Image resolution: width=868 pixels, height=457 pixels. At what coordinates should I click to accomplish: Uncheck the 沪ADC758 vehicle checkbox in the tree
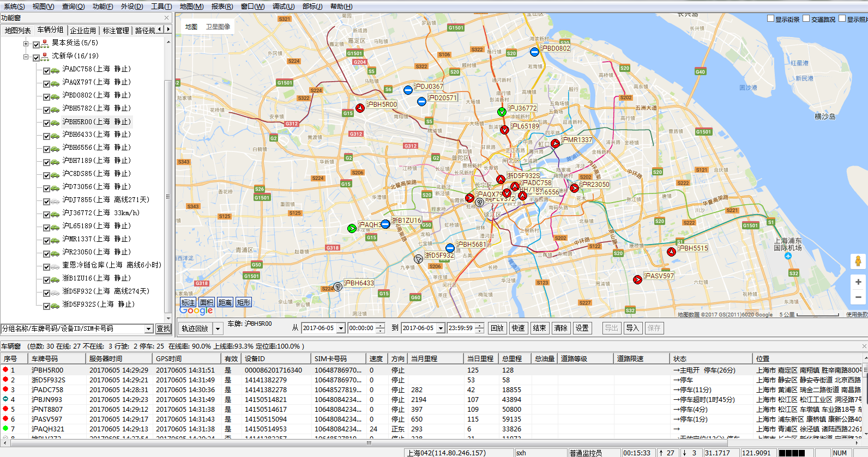47,70
